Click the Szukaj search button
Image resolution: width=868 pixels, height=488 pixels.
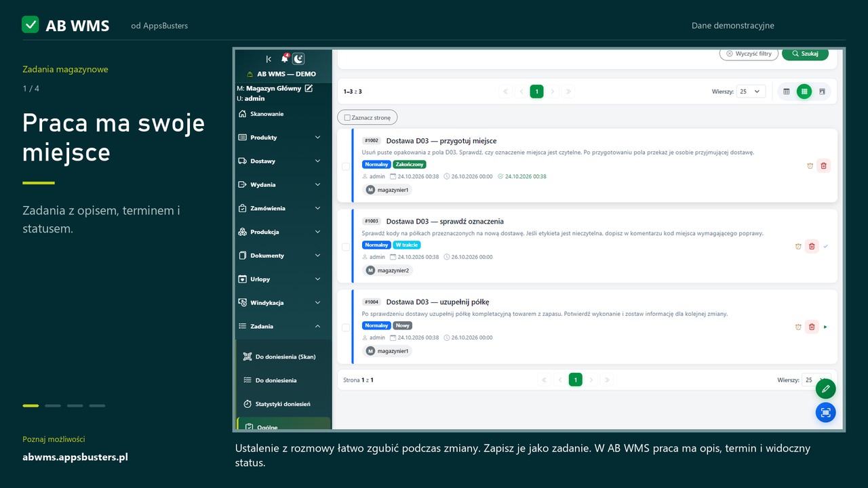[x=805, y=54]
